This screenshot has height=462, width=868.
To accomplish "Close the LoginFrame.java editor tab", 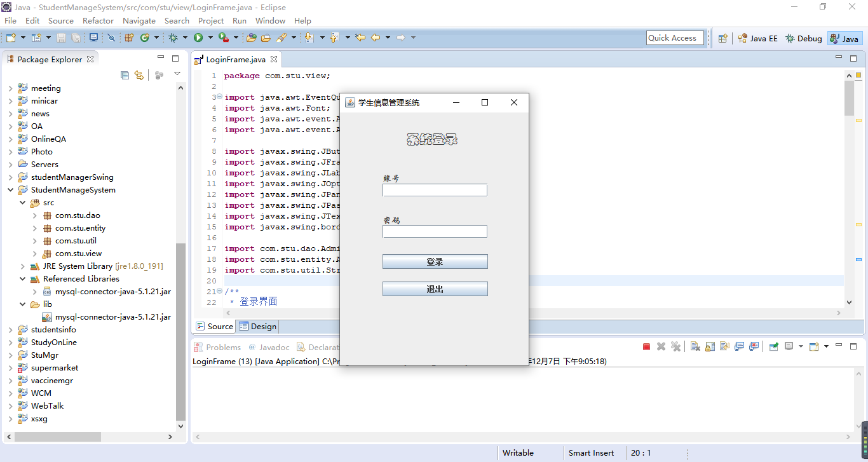I will 274,59.
